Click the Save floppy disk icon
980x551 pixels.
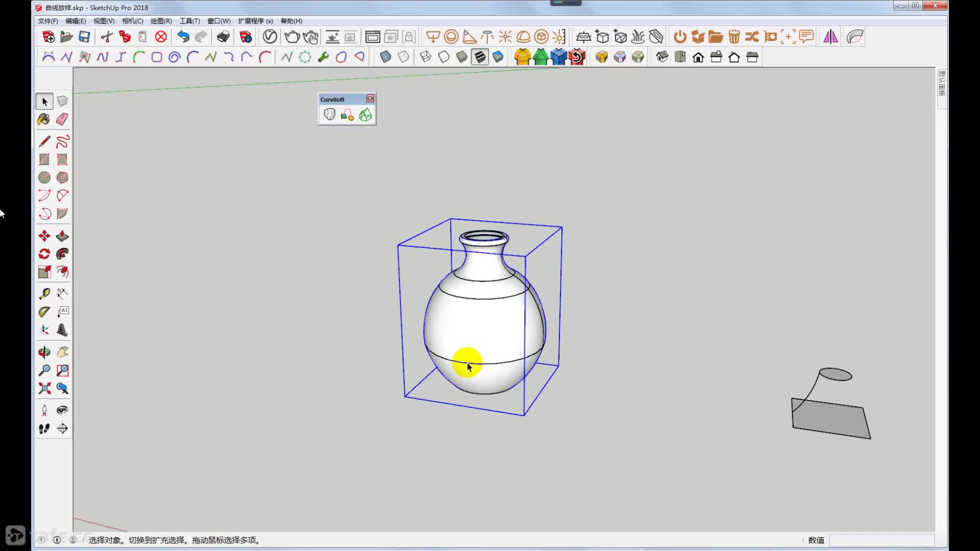[x=84, y=37]
